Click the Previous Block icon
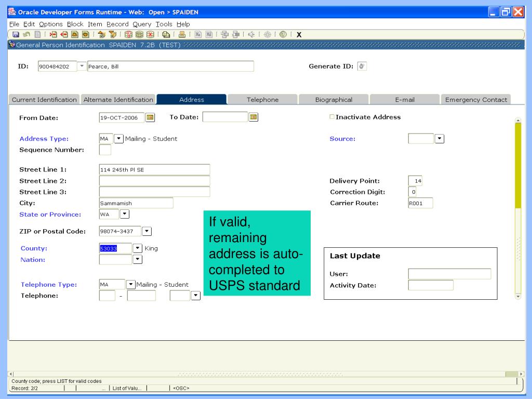 click(x=101, y=34)
